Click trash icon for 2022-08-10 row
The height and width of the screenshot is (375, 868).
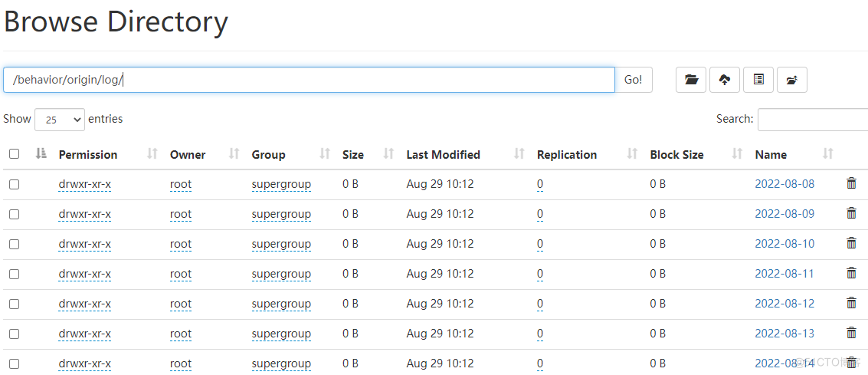pos(851,243)
